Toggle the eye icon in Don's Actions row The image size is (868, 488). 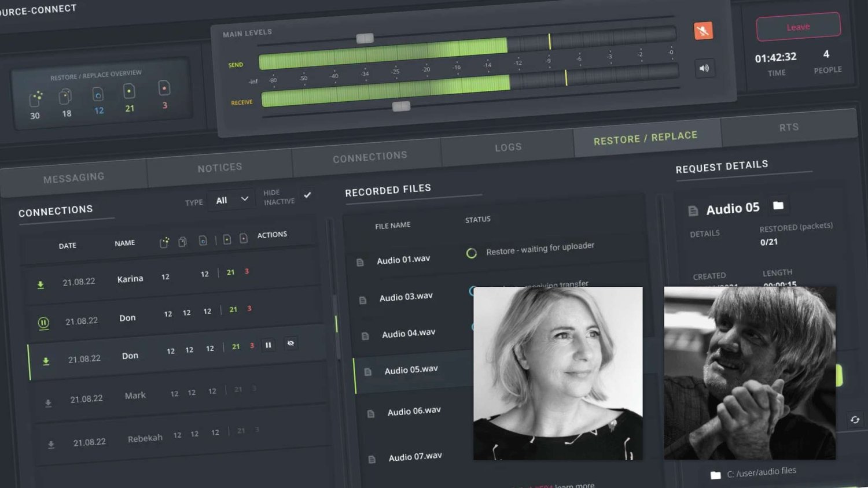coord(290,343)
